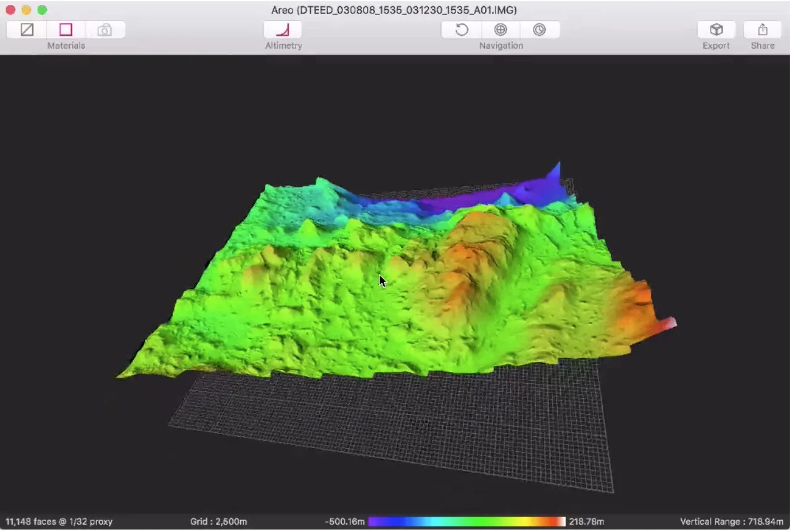Click the 218.78m maximum elevation value
Image resolution: width=791 pixels, height=532 pixels.
tap(586, 522)
